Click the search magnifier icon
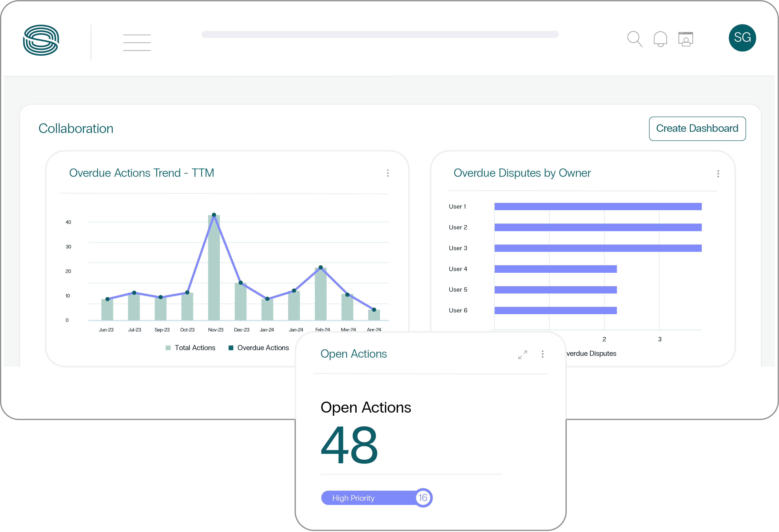Image resolution: width=779 pixels, height=532 pixels. click(634, 39)
